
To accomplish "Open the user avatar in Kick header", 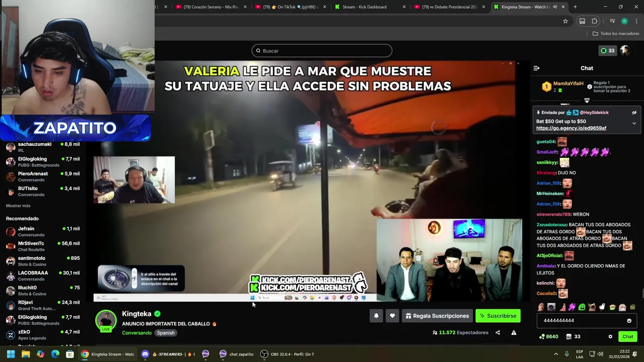I will tap(625, 50).
